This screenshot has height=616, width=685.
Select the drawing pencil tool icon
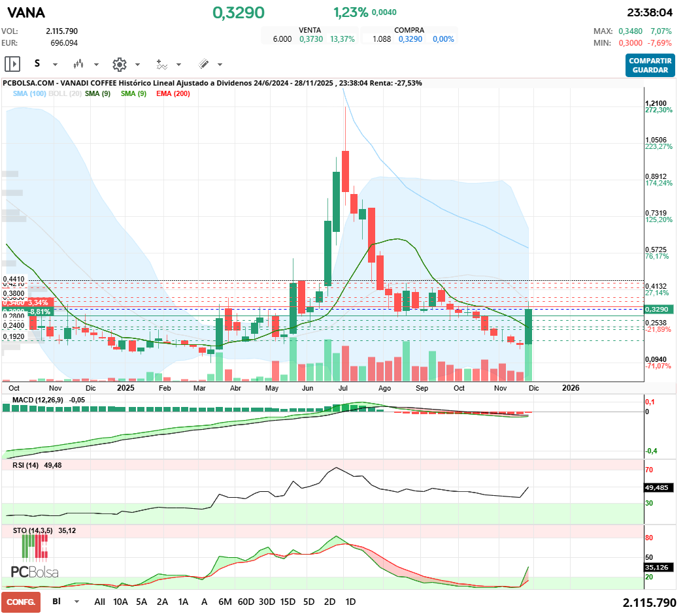coord(203,64)
